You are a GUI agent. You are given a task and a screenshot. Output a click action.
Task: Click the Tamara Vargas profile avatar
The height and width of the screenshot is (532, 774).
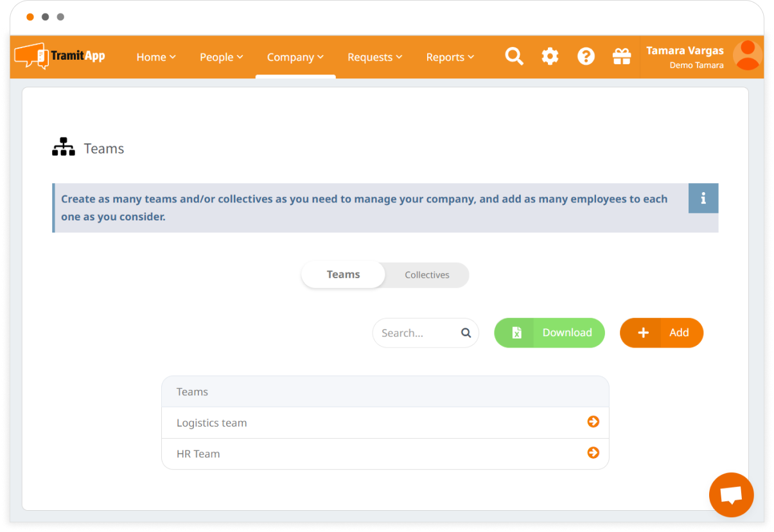pyautogui.click(x=747, y=55)
